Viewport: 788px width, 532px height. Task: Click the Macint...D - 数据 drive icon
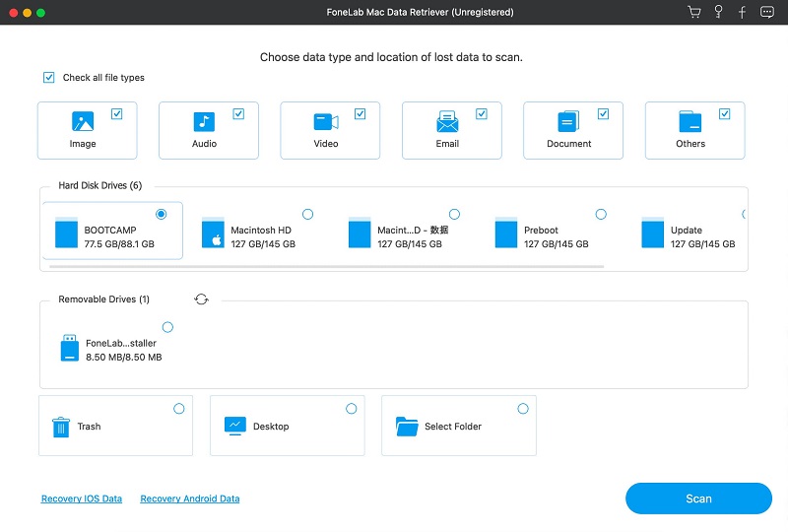coord(360,233)
